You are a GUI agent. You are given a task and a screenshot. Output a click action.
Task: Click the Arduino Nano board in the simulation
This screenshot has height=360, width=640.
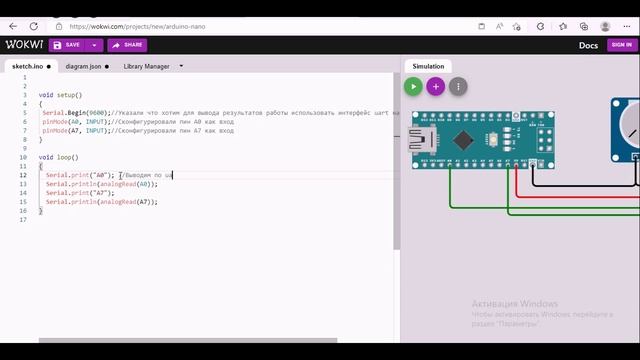coord(483,140)
